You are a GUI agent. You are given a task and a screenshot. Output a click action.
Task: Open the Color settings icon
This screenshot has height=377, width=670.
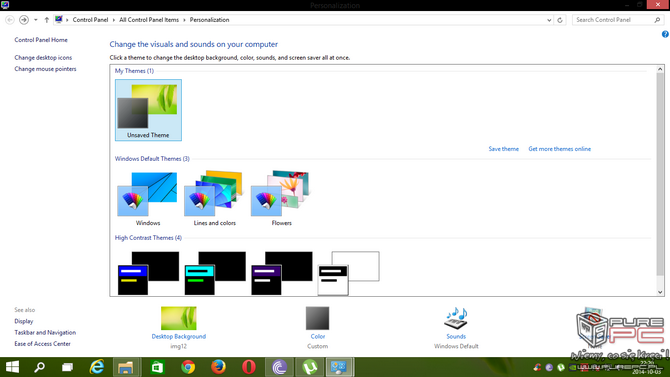point(317,318)
